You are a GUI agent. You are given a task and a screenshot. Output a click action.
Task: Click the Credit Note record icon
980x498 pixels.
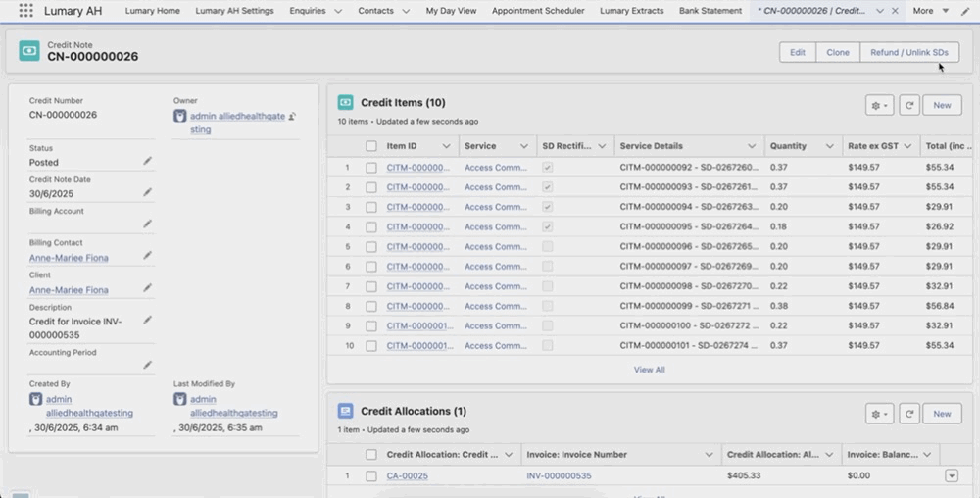click(x=29, y=51)
